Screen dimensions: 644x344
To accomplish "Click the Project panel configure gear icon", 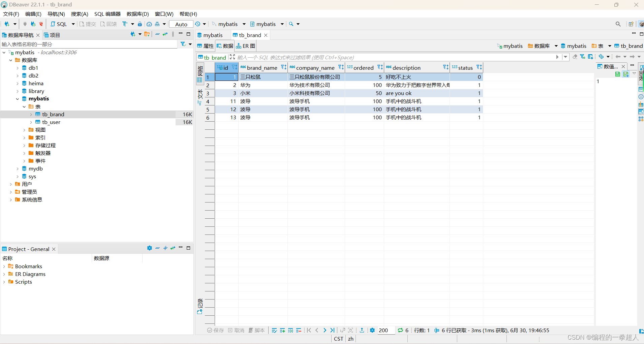I will coord(150,248).
